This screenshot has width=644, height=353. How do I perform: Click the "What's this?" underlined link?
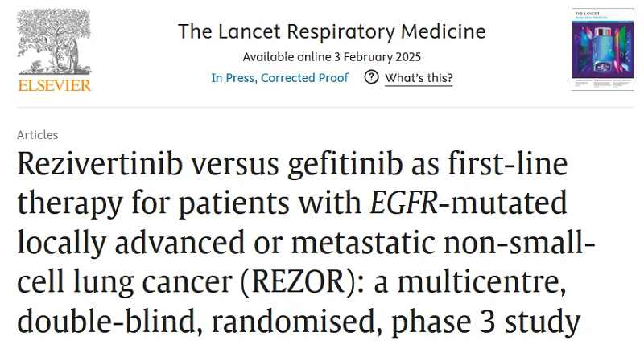tap(419, 77)
